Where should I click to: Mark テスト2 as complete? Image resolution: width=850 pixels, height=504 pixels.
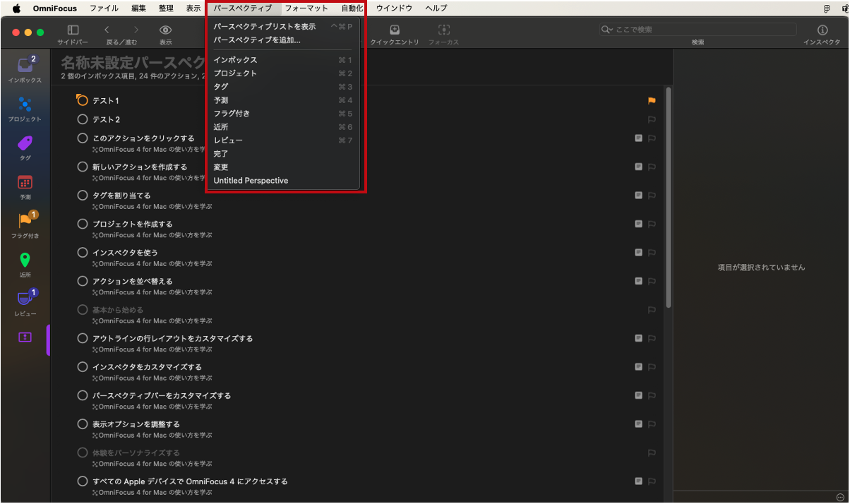83,119
